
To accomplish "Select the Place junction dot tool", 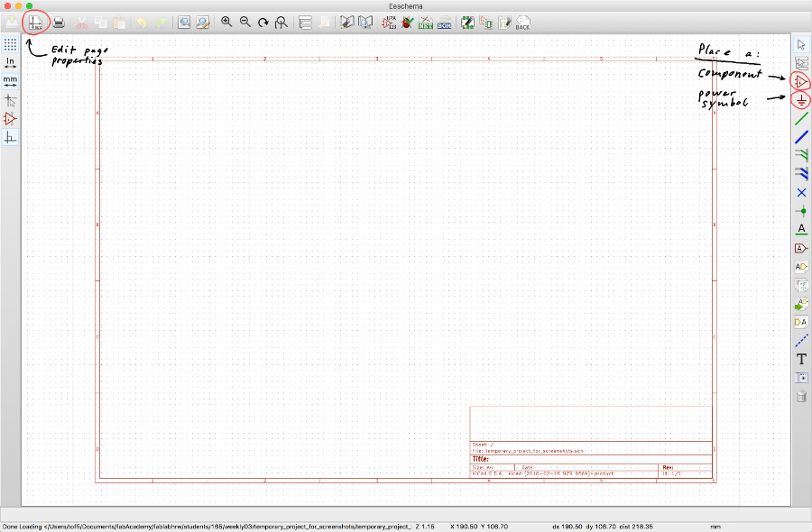I will [801, 211].
